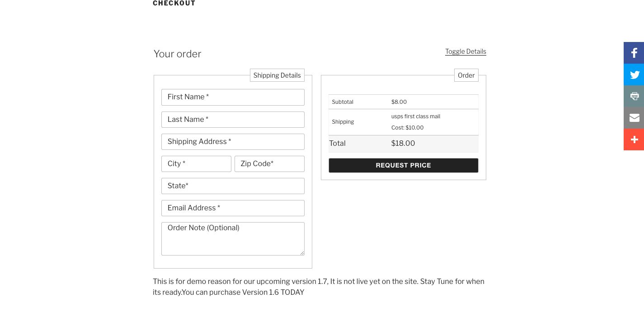Click the Shipping Details legend label
Image resolution: width=644 pixels, height=316 pixels.
[x=277, y=75]
